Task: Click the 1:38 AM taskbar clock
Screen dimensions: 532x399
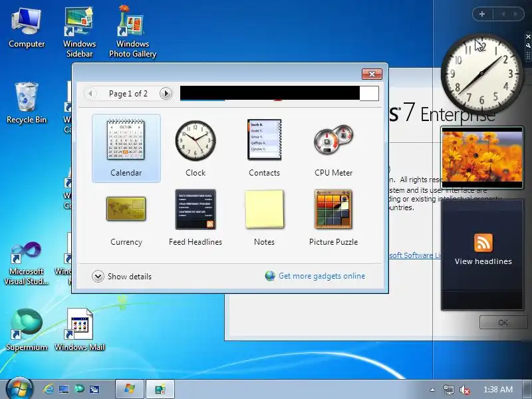Action: [x=497, y=390]
